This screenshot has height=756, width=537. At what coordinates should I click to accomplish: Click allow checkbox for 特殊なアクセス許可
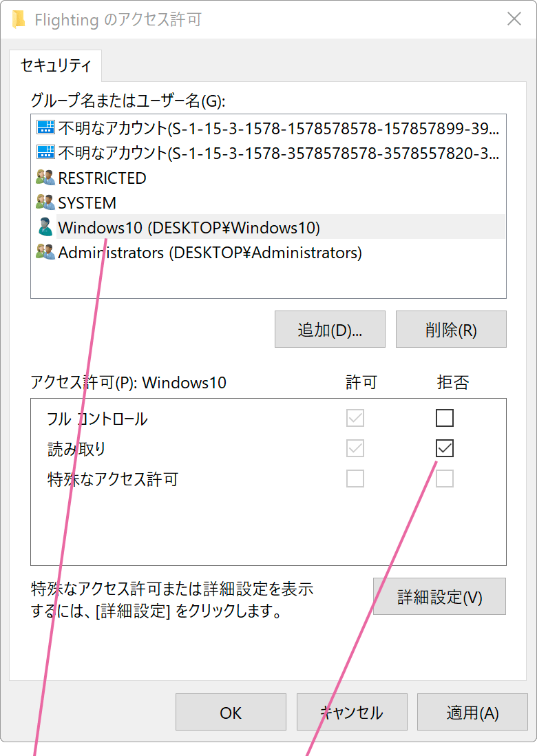pyautogui.click(x=355, y=479)
